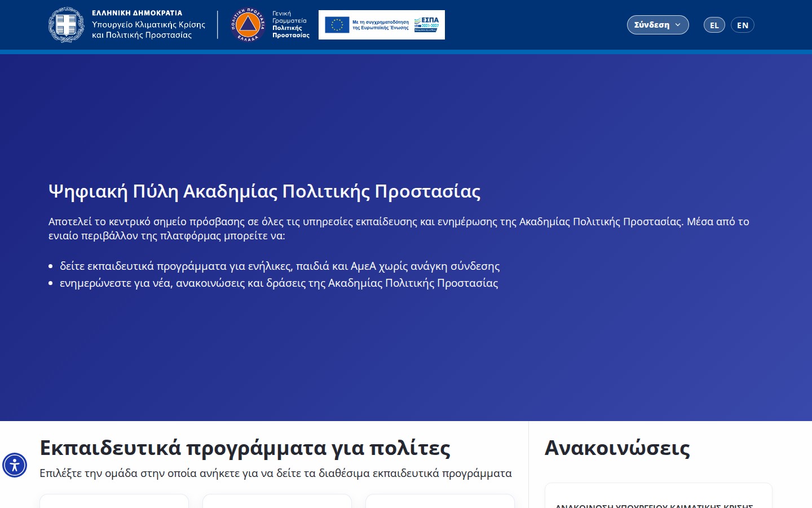Click 'Εκπαιδευτικά προγράμματα για πολίτες' heading
Image resolution: width=812 pixels, height=508 pixels.
click(245, 448)
